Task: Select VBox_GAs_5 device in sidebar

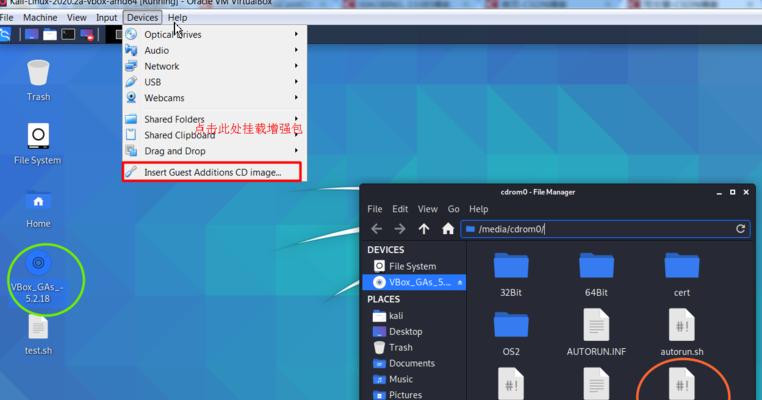Action: [x=414, y=282]
